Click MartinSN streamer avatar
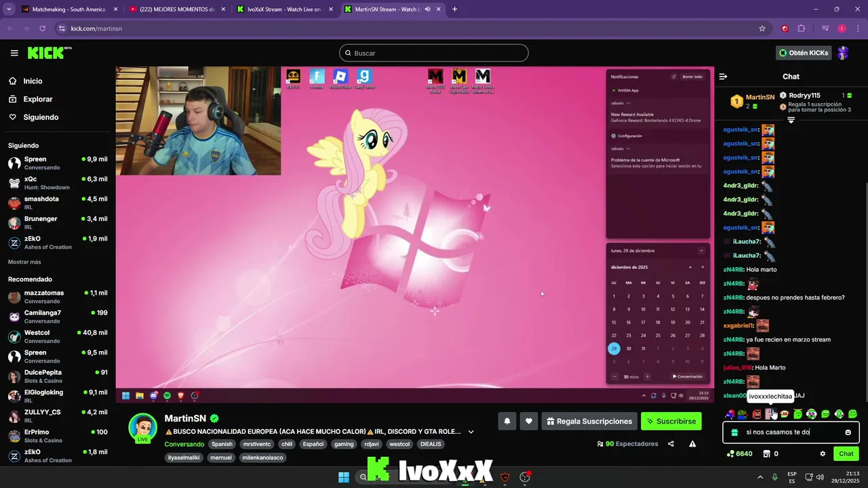 pos(143,428)
